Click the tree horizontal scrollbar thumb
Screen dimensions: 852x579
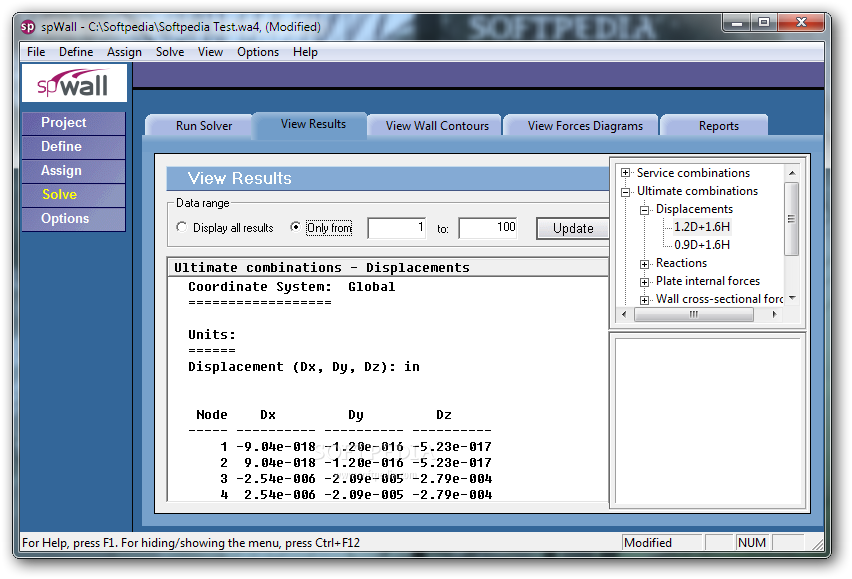(693, 314)
